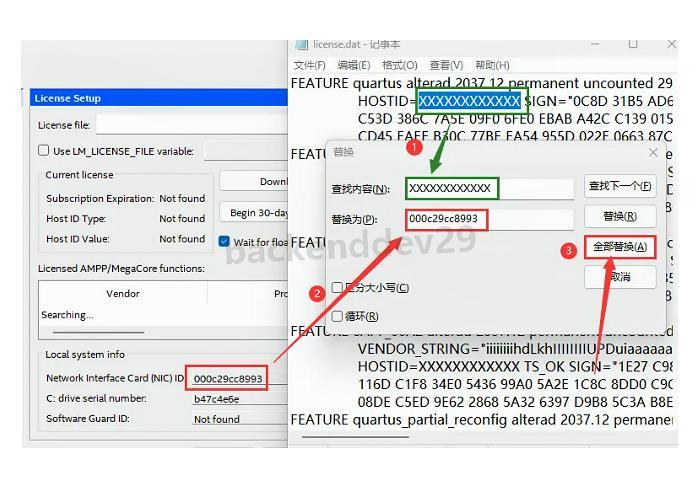Open the 文件(F) menu
The image size is (700, 488).
coord(310,65)
